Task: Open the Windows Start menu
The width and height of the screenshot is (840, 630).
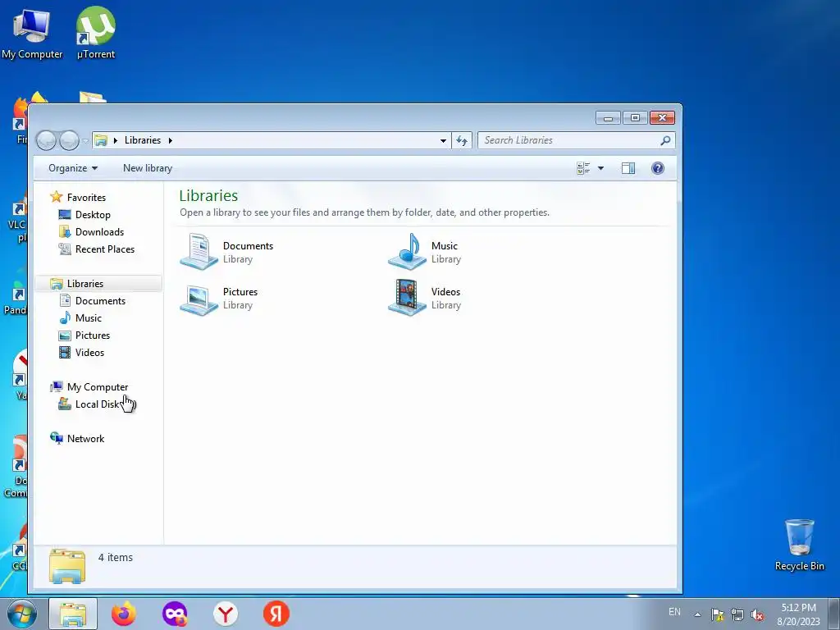Action: (21, 614)
